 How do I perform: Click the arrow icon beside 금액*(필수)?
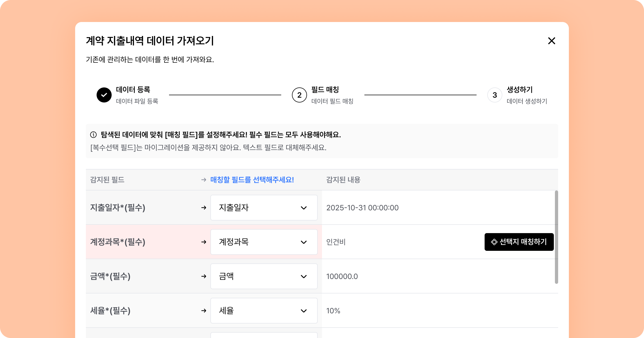204,276
